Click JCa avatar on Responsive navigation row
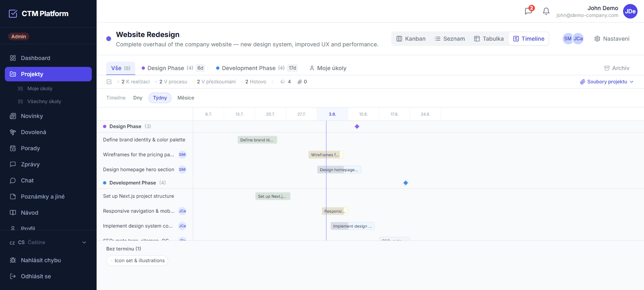 pyautogui.click(x=182, y=211)
